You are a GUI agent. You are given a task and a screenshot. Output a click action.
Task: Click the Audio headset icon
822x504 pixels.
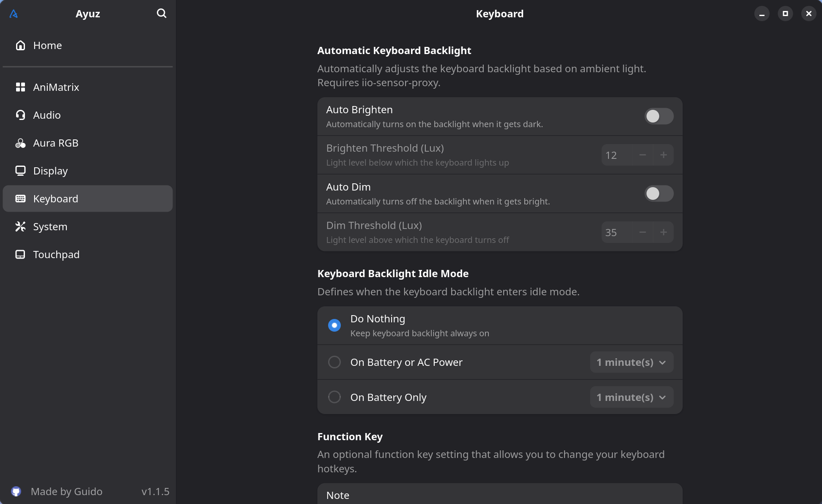(x=20, y=115)
